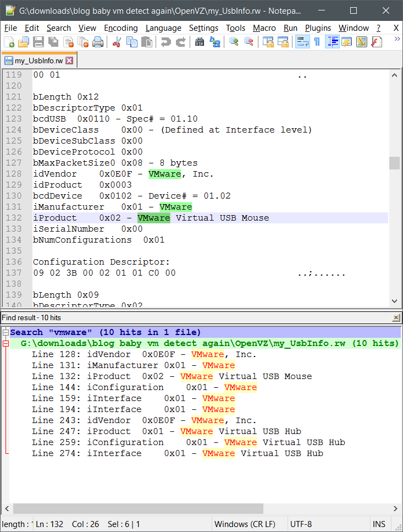Click the Redo arrow icon
Screen dimensions: 403x532
[181, 42]
